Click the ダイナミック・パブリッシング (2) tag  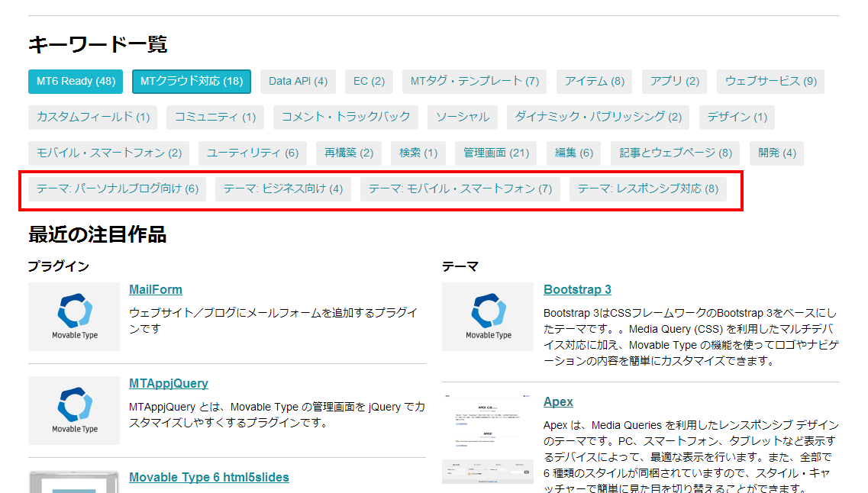(598, 117)
